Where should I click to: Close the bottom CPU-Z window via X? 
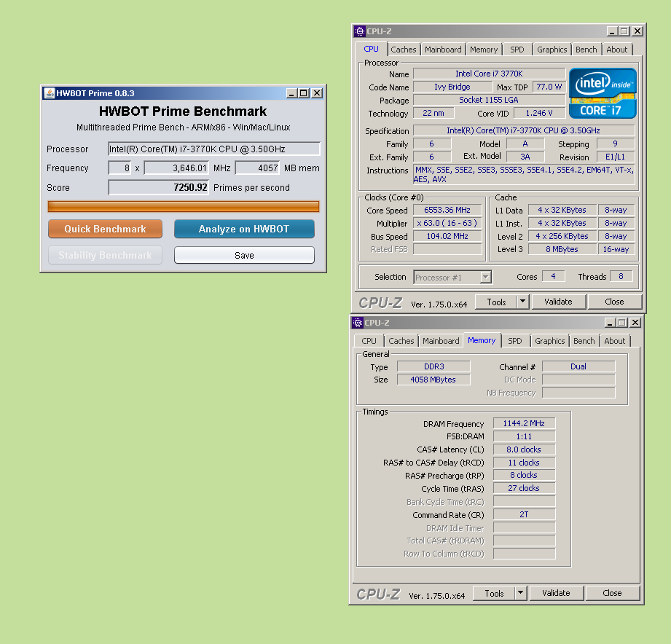(635, 323)
